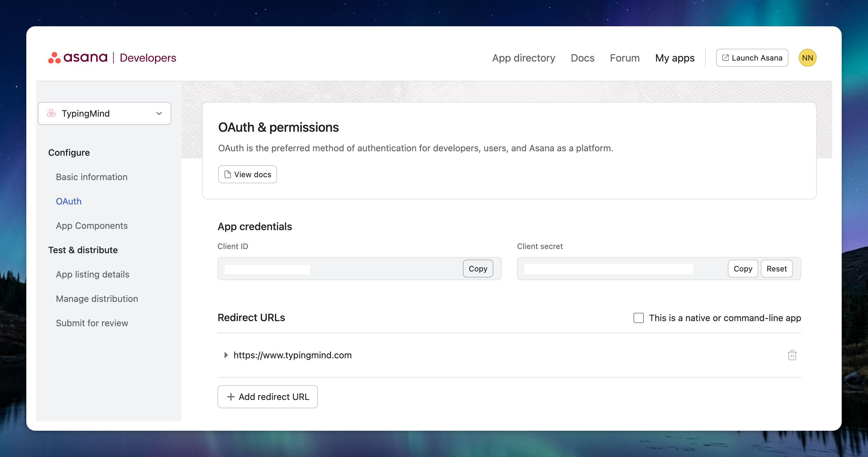Click the external-link icon on Launch Asana
Screen dimensions: 868x457
[x=725, y=58]
